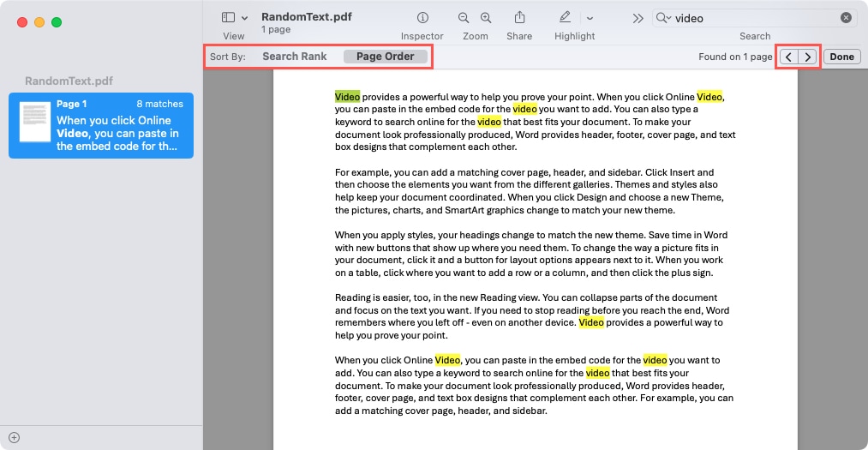This screenshot has height=450, width=868.
Task: Click the first highlighted Video word
Action: tap(347, 97)
